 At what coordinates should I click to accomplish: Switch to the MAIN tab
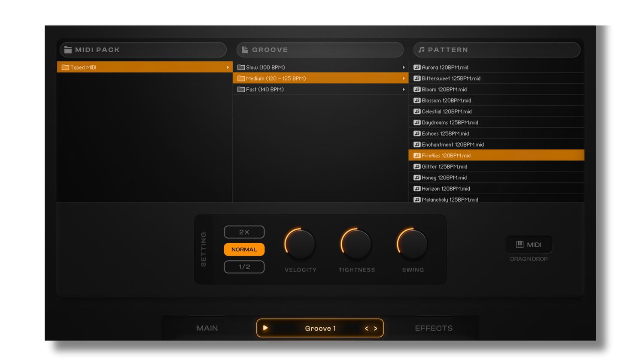(207, 328)
